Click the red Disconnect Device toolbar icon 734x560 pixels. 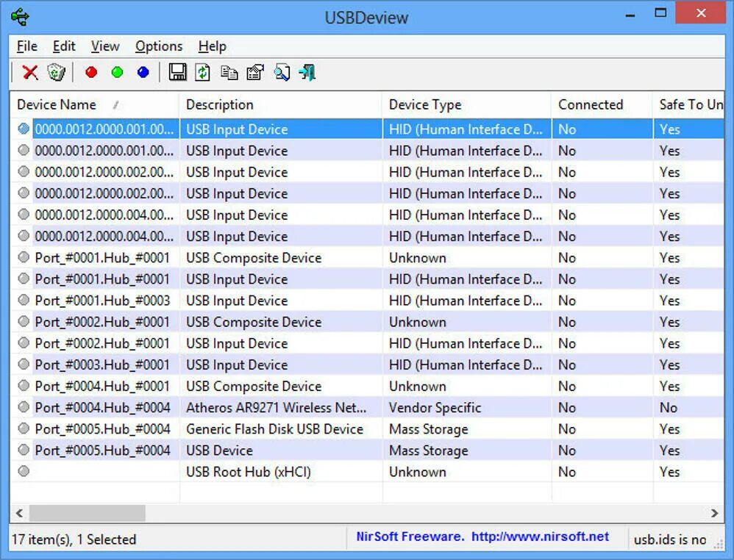point(90,72)
